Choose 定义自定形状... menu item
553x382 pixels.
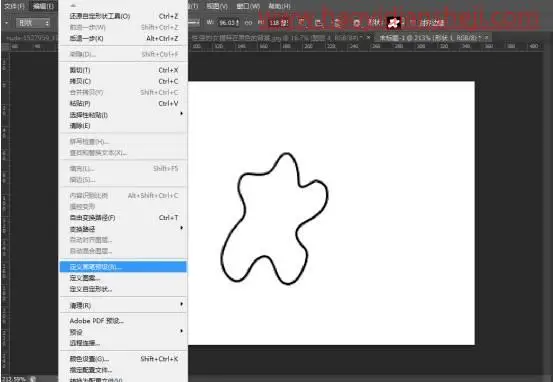click(x=123, y=289)
